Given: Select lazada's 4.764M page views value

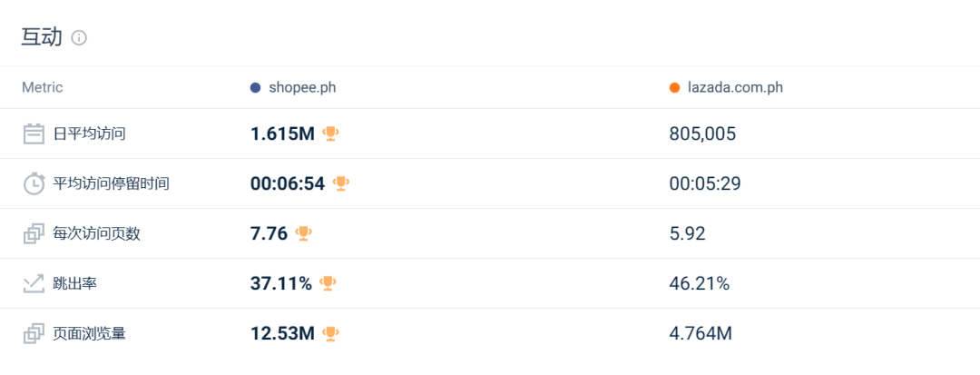Looking at the screenshot, I should click(701, 334).
